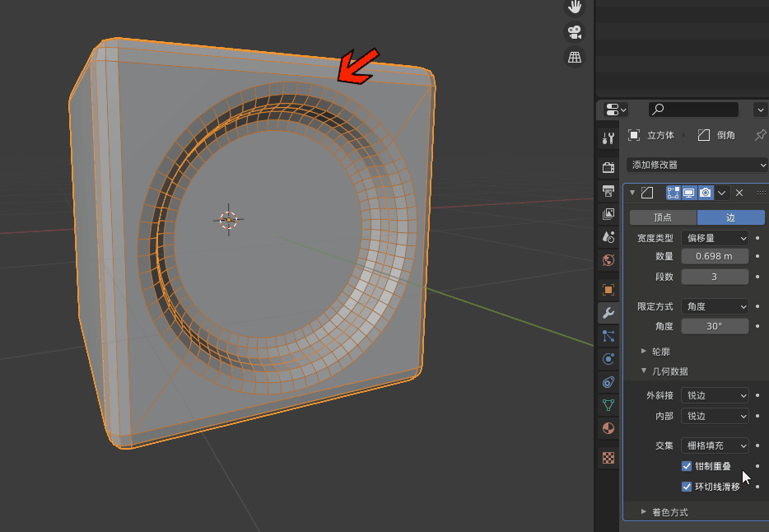769x532 pixels.
Task: Open the 交集 dropdown set to 栅格填充
Action: (x=715, y=446)
